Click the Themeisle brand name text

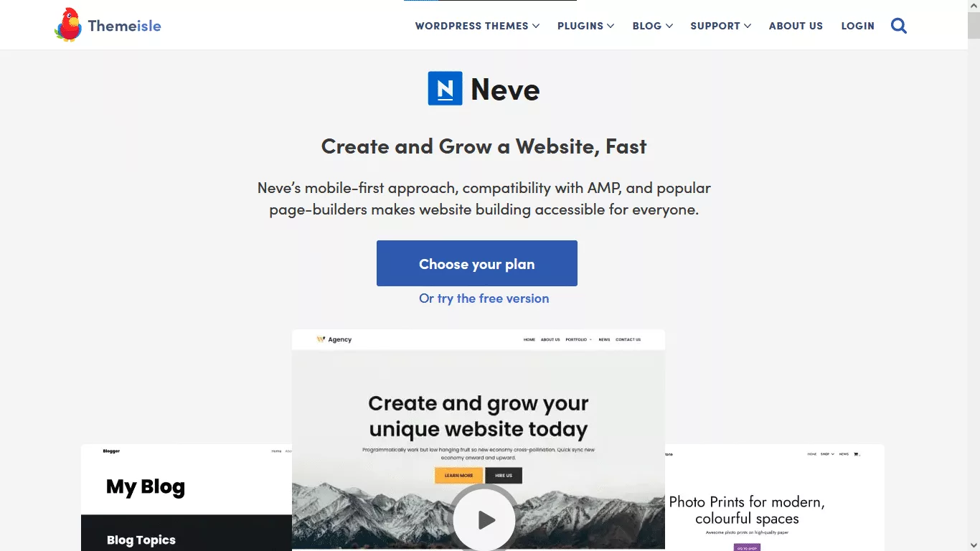point(125,26)
